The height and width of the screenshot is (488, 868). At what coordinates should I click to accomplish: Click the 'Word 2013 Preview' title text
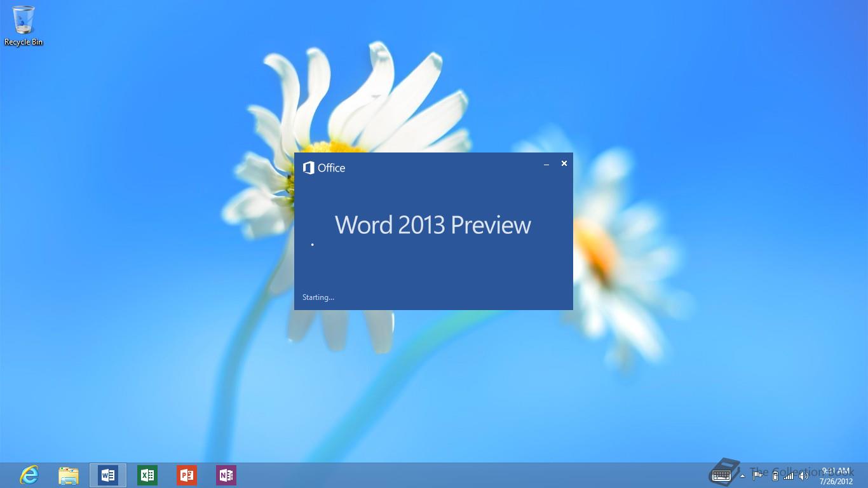pyautogui.click(x=433, y=225)
